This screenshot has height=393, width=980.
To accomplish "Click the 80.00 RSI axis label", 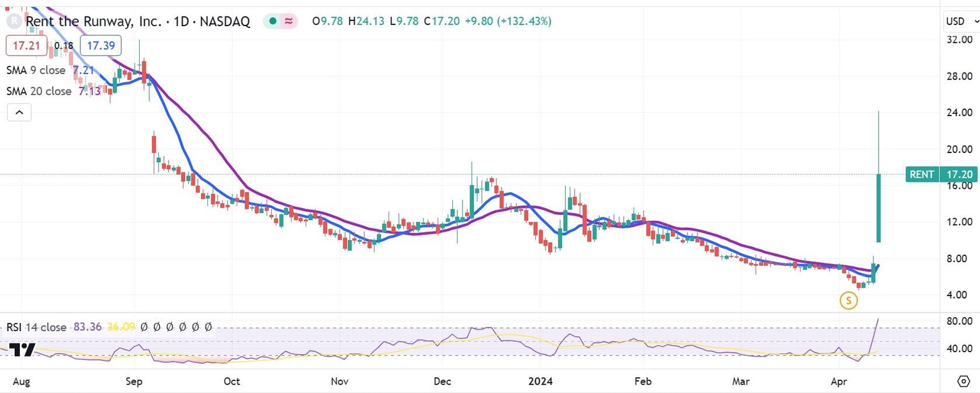I will click(x=960, y=321).
